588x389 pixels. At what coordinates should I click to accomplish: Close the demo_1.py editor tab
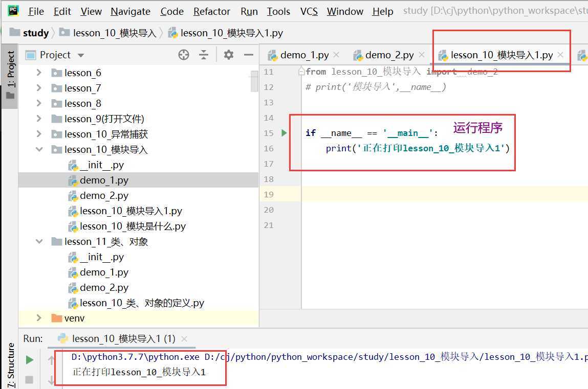pyautogui.click(x=336, y=55)
